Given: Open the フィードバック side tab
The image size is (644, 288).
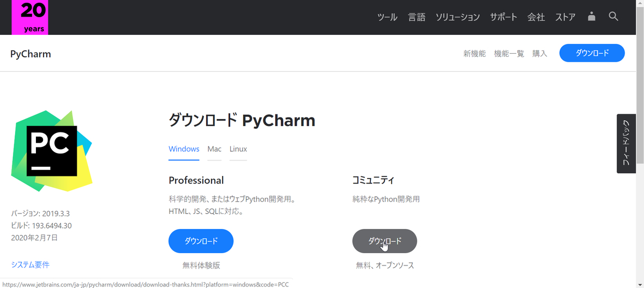Looking at the screenshot, I should 626,143.
